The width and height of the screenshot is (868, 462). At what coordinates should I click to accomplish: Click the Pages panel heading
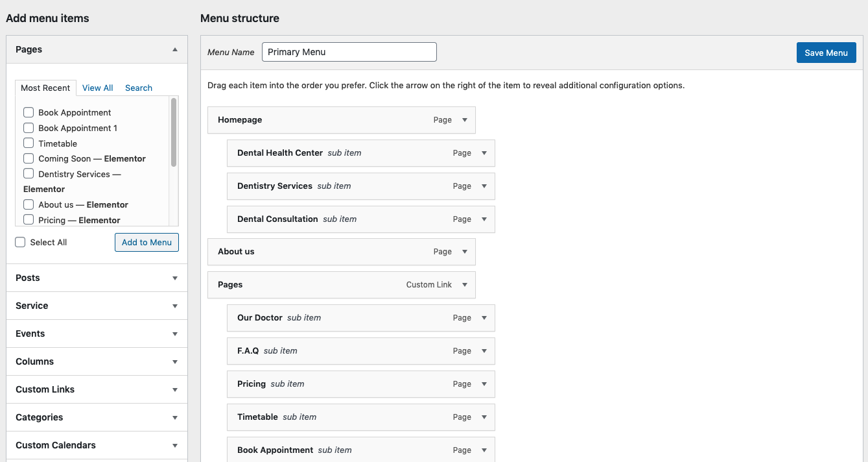[x=29, y=49]
